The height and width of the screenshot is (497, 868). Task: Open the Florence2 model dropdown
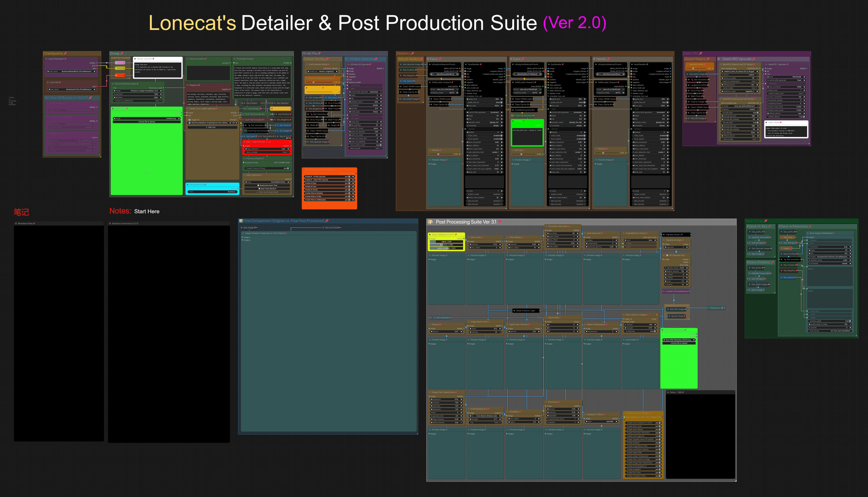click(137, 91)
